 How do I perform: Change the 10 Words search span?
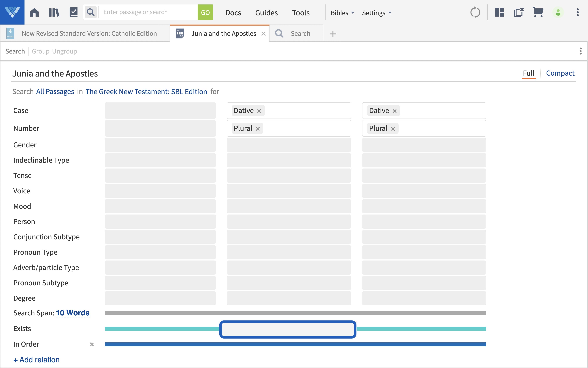[x=73, y=313]
